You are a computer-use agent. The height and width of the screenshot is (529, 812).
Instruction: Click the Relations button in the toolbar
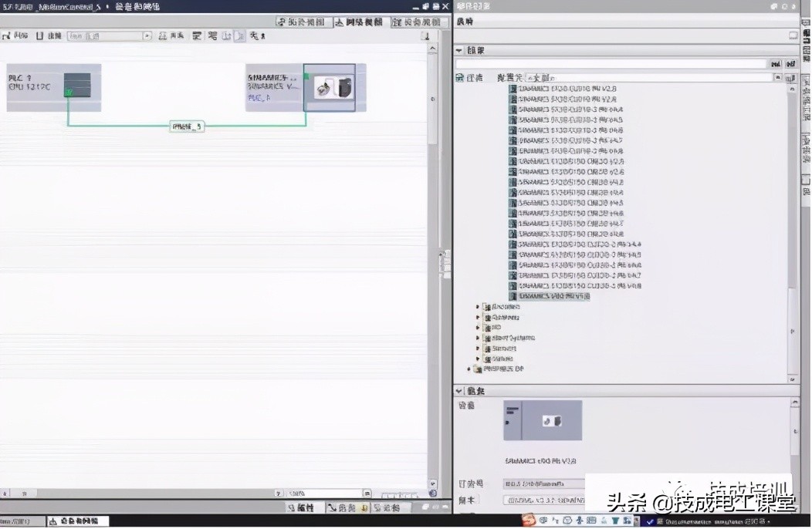172,35
